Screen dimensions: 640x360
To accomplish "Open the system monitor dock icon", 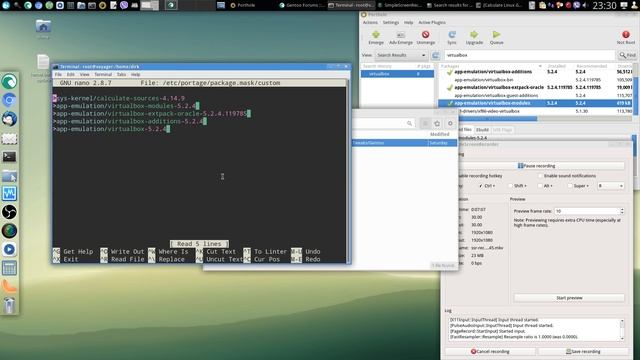I will click(x=9, y=193).
